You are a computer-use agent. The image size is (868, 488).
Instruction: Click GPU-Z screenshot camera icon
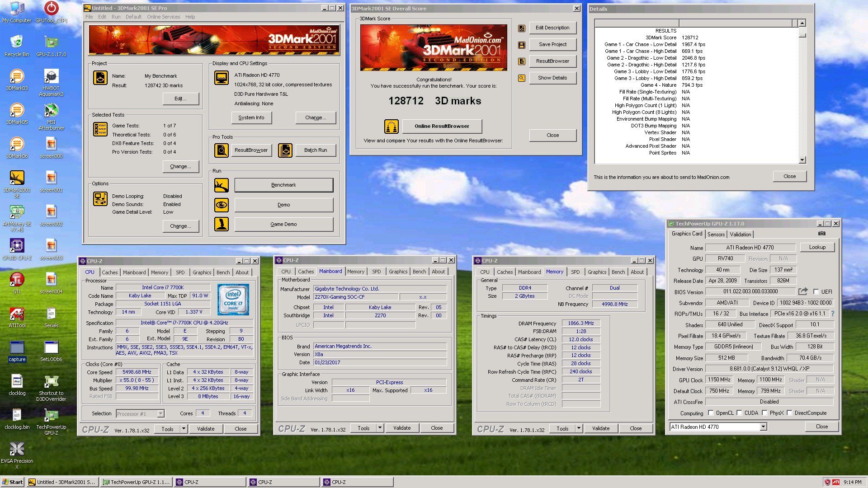pos(821,234)
